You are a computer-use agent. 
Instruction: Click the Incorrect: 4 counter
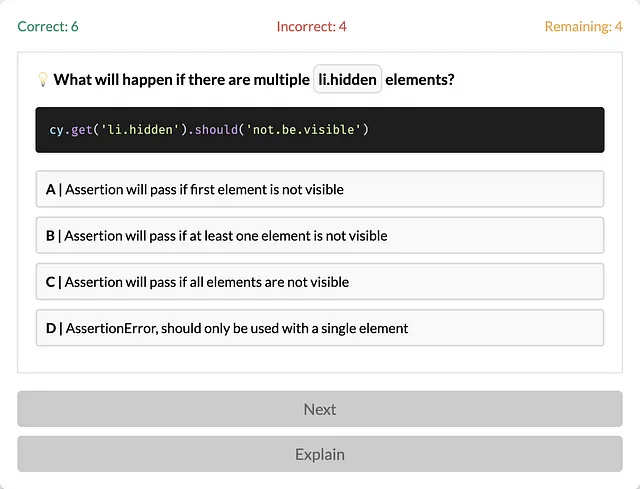pyautogui.click(x=311, y=27)
